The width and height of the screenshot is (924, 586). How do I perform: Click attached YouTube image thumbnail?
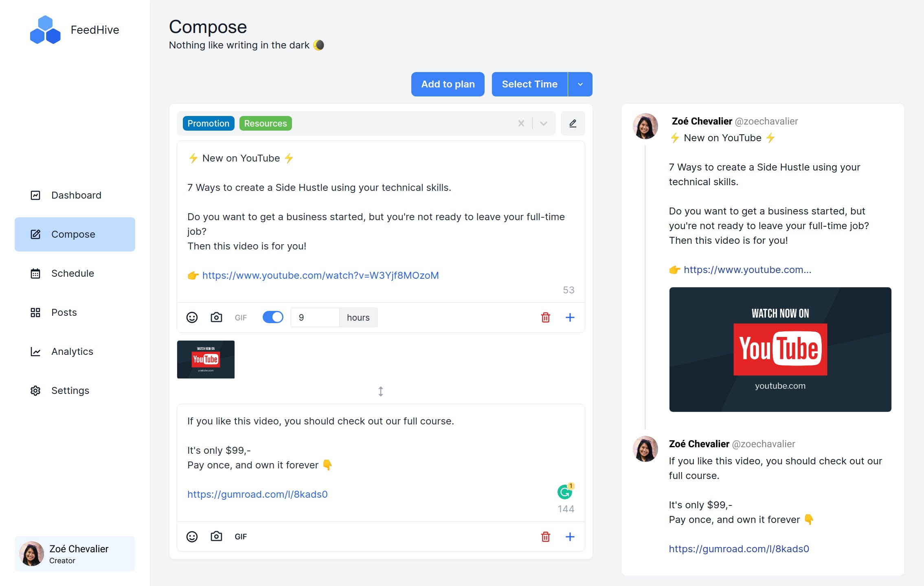(206, 359)
